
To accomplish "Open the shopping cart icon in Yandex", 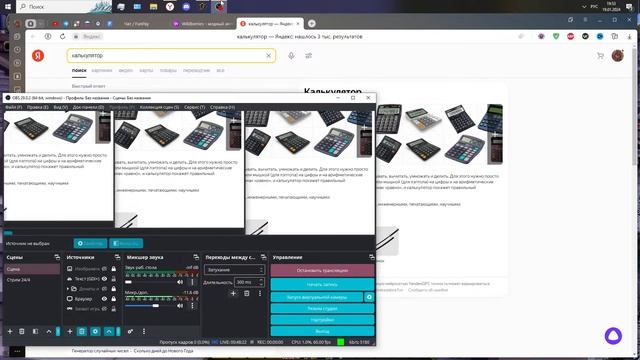I will (600, 56).
